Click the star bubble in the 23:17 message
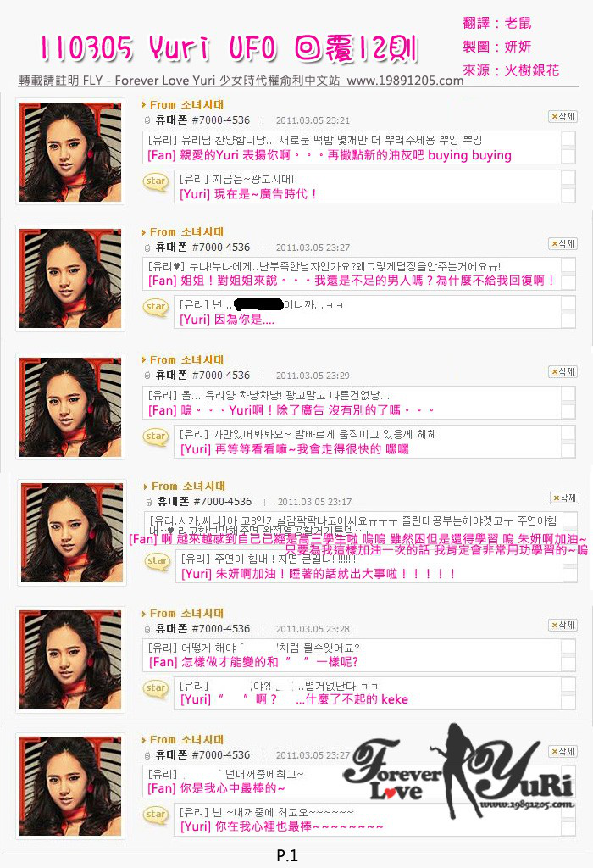The width and height of the screenshot is (593, 868). [158, 562]
